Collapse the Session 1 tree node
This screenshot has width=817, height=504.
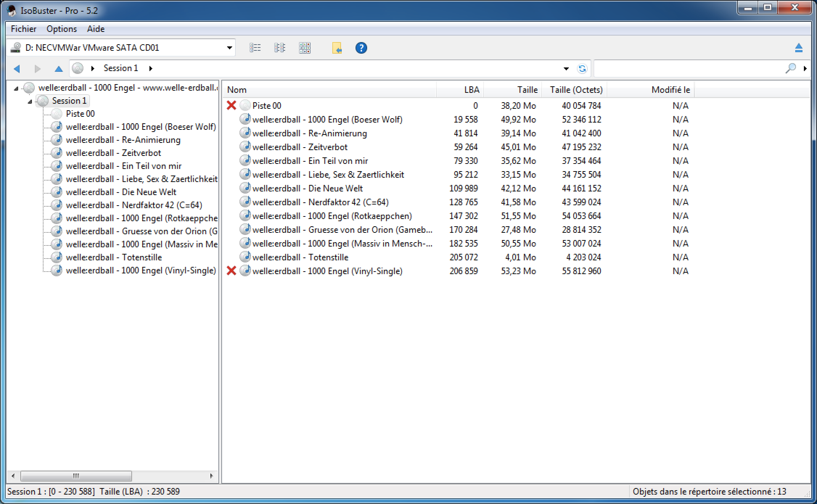30,102
